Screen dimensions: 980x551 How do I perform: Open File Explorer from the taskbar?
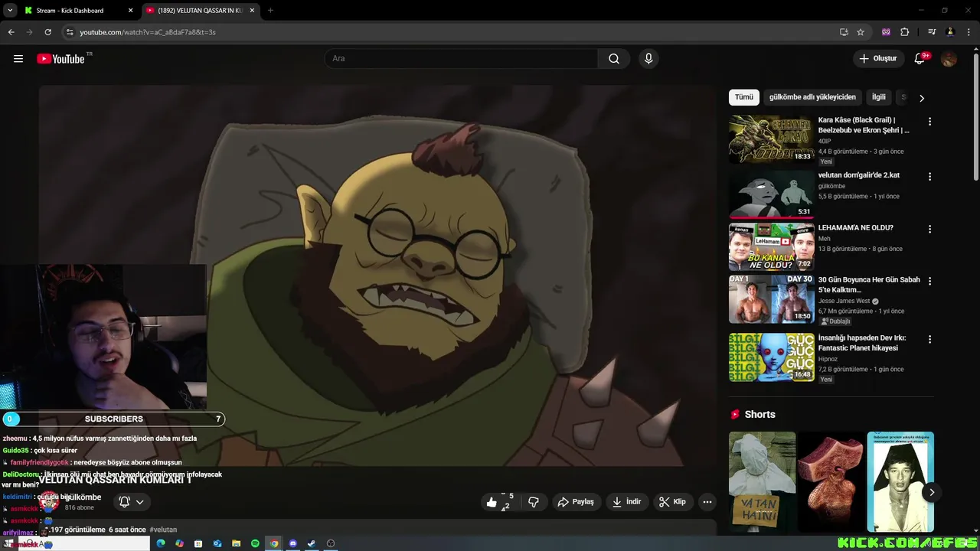(x=237, y=543)
